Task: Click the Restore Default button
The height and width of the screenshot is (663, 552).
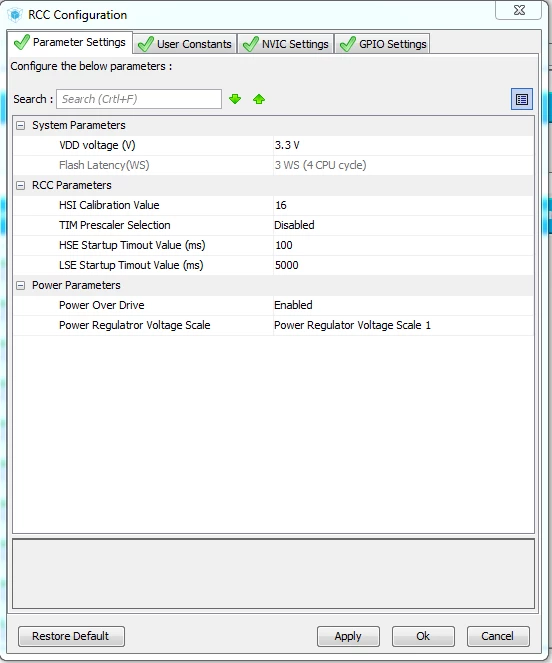Action: (x=71, y=636)
